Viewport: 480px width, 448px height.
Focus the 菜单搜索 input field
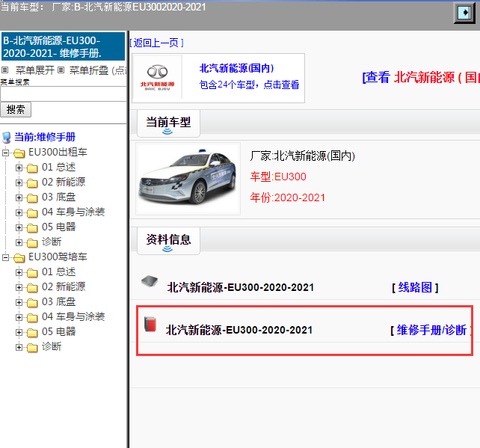[63, 94]
